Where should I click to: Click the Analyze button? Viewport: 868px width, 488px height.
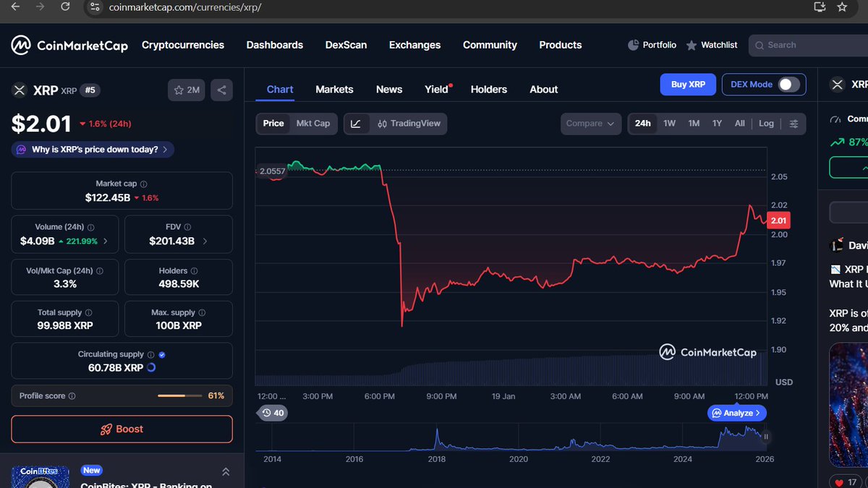(737, 413)
